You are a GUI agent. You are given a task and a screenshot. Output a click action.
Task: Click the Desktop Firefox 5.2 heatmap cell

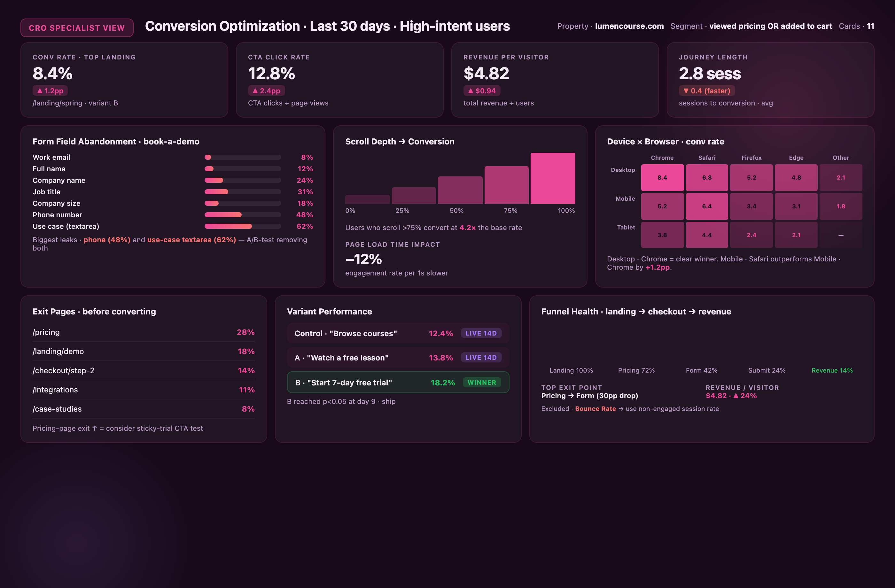point(751,177)
